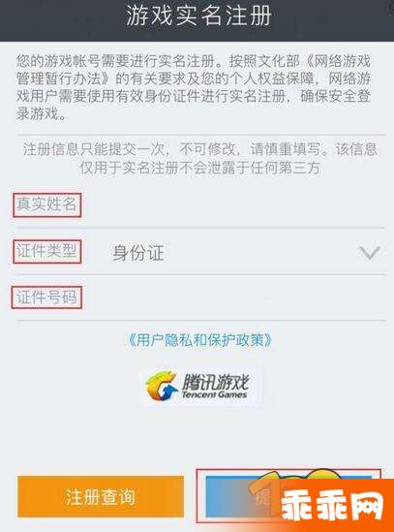Click the colorful Tencent Games logo icon
Viewport: 394px width, 532px height.
(162, 386)
